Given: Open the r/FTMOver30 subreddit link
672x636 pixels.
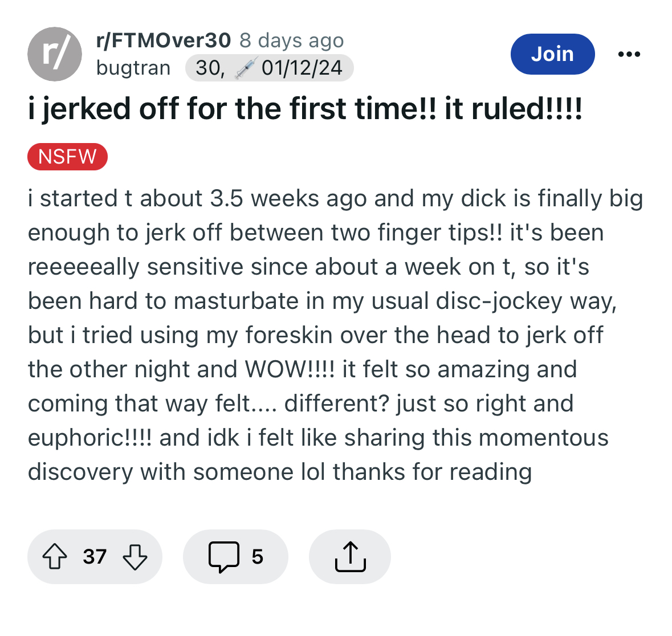Looking at the screenshot, I should (163, 40).
